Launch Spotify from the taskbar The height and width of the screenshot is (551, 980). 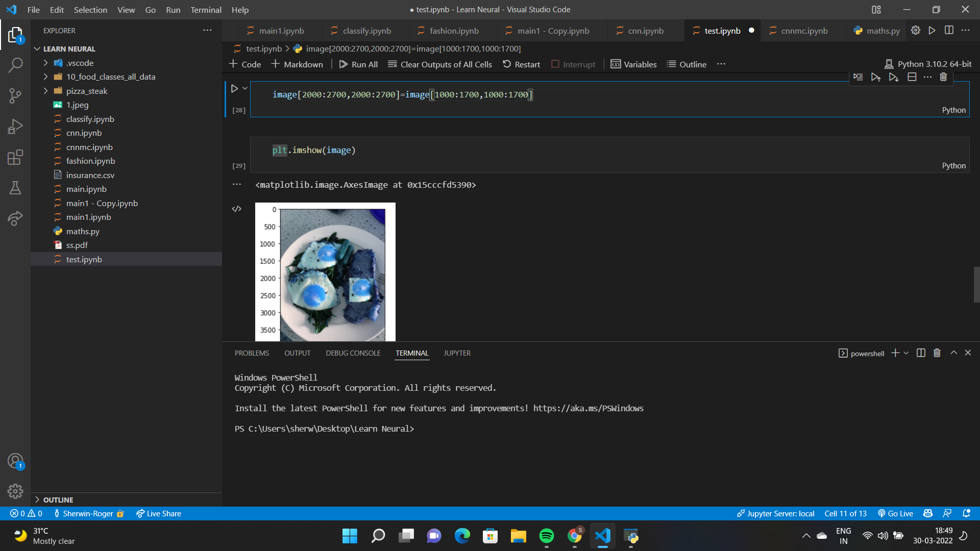546,536
